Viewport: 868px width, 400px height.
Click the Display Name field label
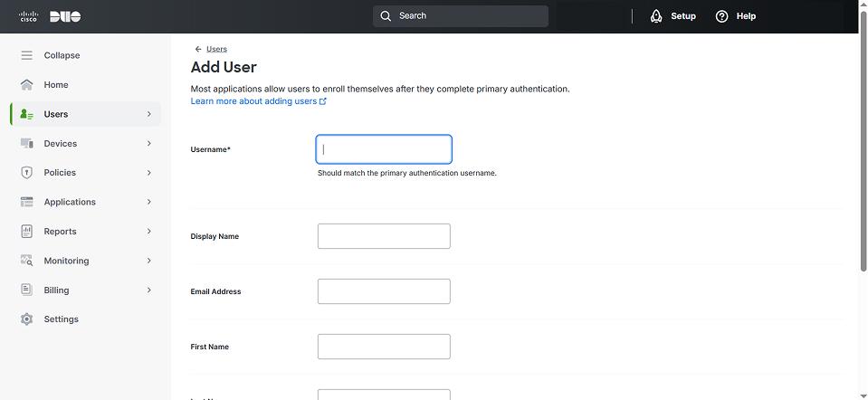215,236
